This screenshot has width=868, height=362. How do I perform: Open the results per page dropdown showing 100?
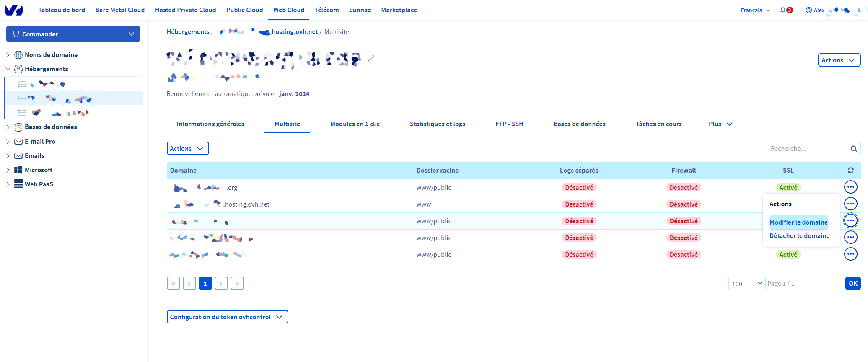746,284
